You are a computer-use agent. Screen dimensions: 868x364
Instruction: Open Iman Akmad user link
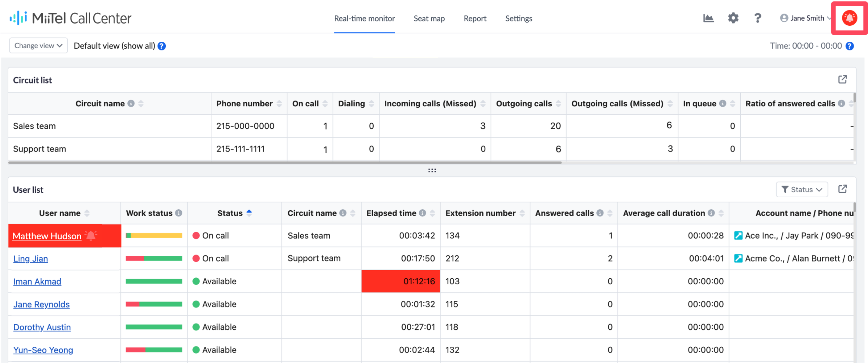[37, 282]
